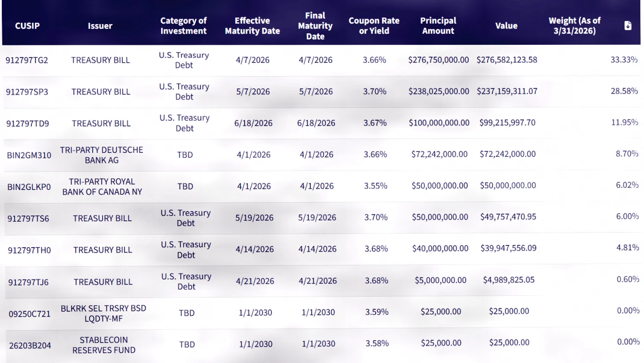Select the STABLECOIN RESERVES FUND issuer

pos(104,345)
